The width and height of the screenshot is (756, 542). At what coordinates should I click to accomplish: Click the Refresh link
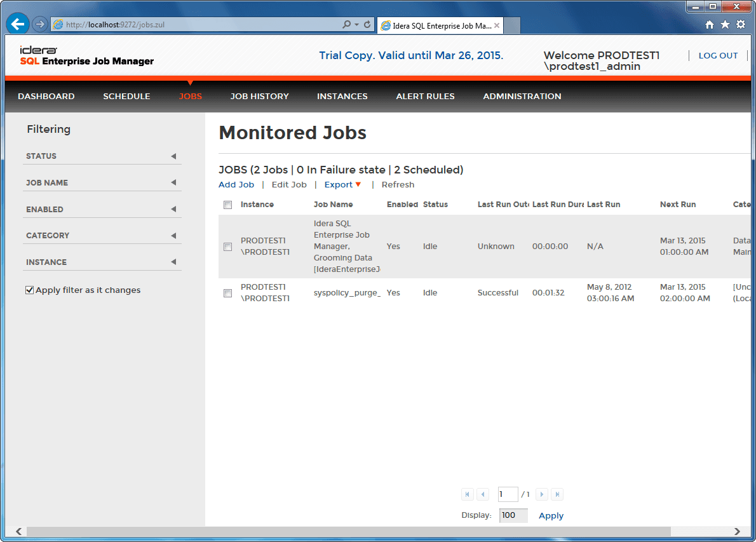pyautogui.click(x=398, y=185)
